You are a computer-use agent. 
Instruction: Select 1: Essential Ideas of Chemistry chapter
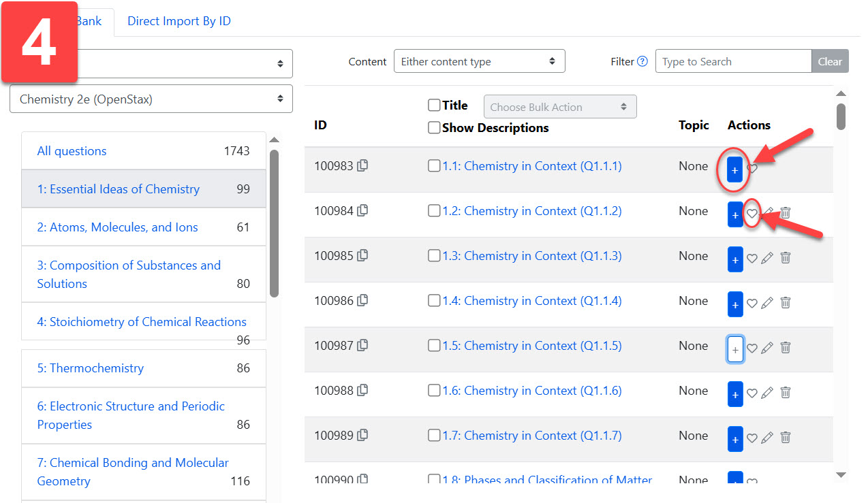(x=144, y=189)
